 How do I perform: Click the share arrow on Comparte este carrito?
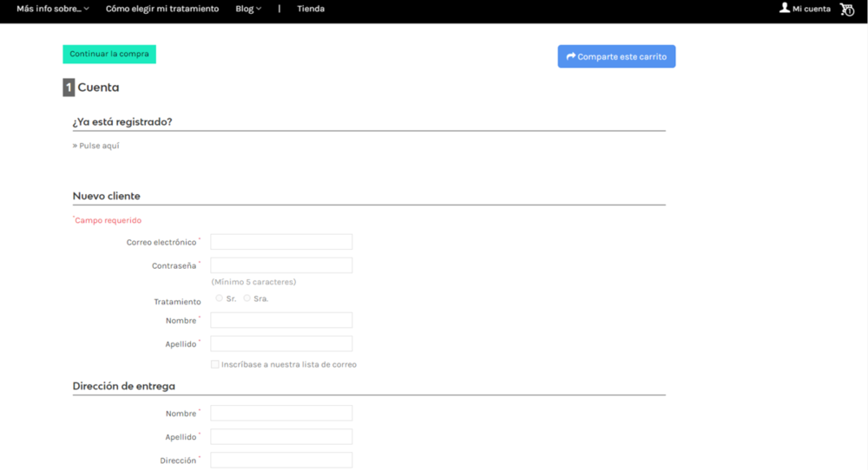click(x=571, y=56)
